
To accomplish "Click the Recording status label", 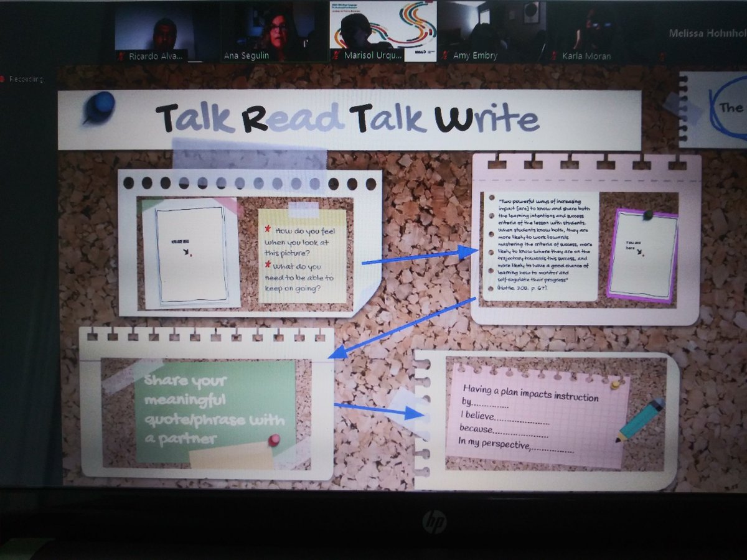I will (x=26, y=80).
